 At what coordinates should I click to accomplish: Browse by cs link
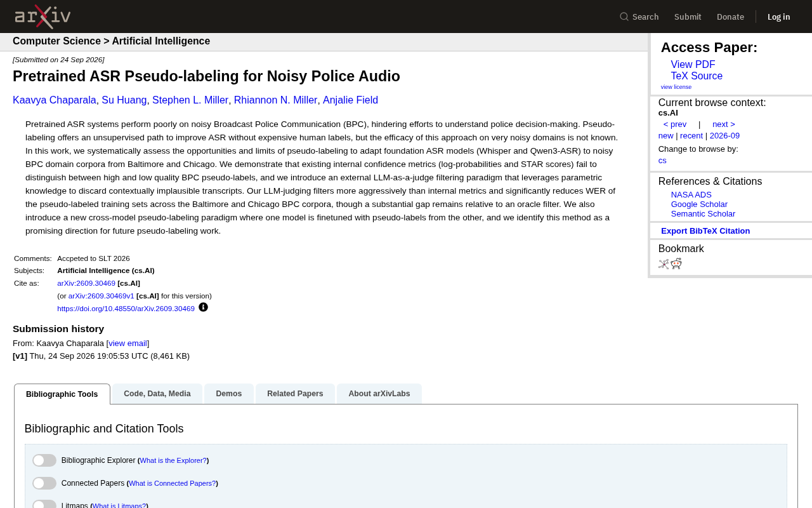(662, 161)
